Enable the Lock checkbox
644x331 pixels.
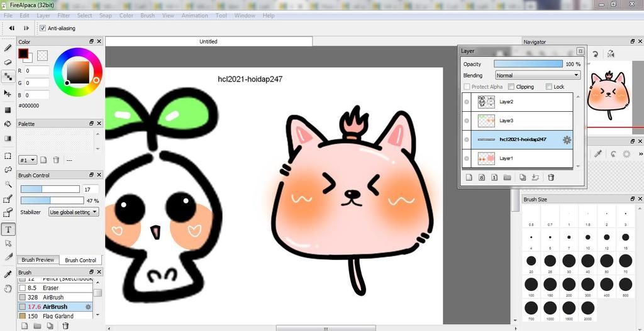click(549, 87)
